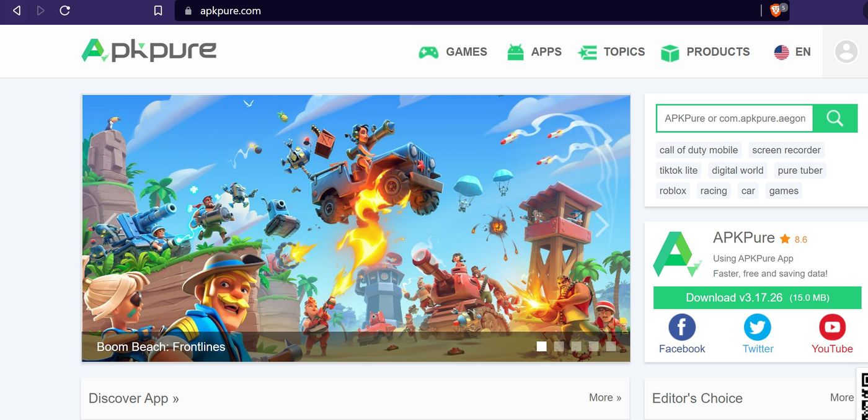The height and width of the screenshot is (420, 868).
Task: Click 'Boom Beach: Frontlines' caption text
Action: (161, 347)
